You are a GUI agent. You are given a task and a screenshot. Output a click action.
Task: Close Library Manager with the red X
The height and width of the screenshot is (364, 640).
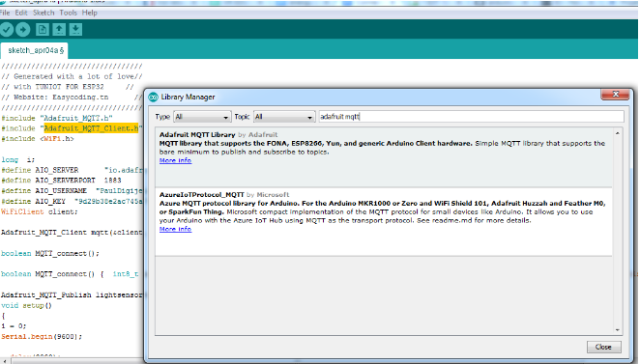[x=616, y=95]
